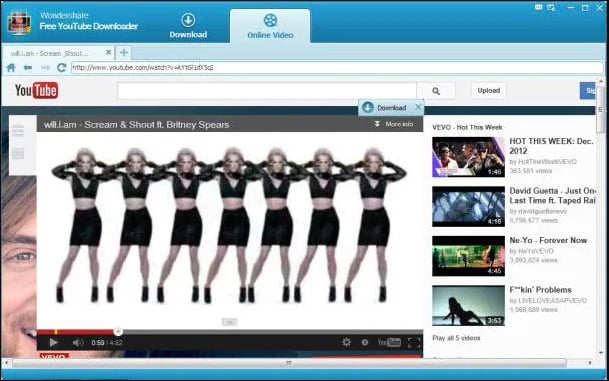
Task: Dismiss the floating Download popup
Action: [418, 107]
